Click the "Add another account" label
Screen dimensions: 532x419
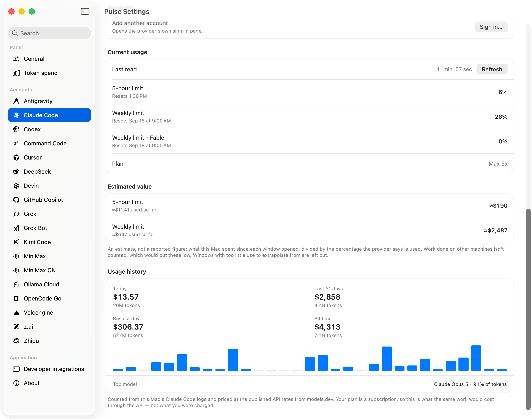[140, 23]
